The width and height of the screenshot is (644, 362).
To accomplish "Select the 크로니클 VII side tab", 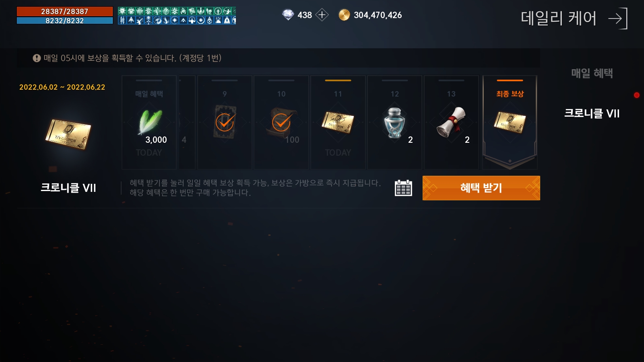I will coord(592,113).
